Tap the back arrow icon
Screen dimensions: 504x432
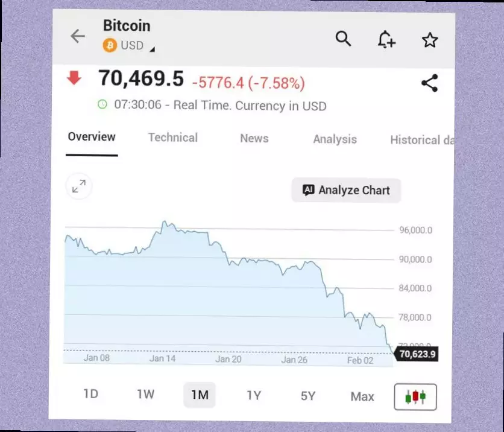tap(78, 36)
